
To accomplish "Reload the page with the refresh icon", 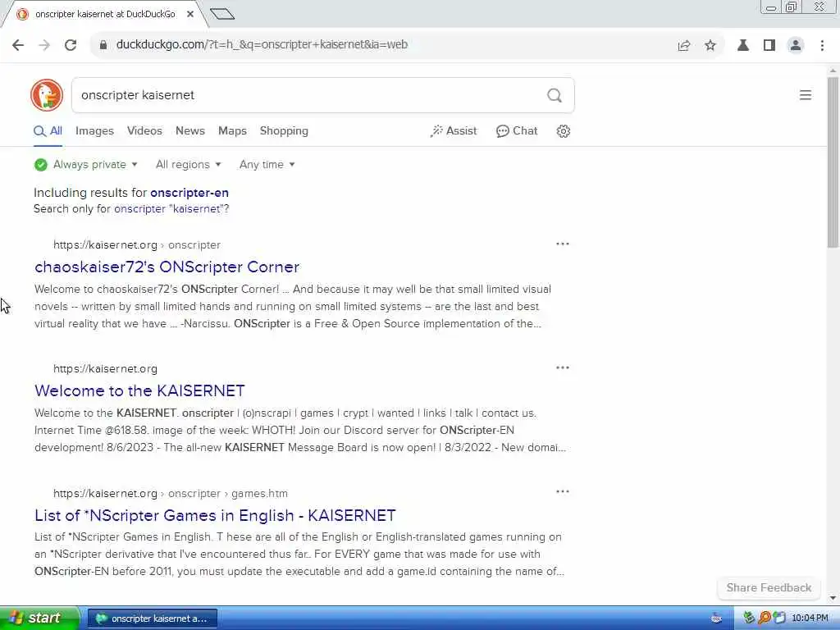I will tap(71, 45).
